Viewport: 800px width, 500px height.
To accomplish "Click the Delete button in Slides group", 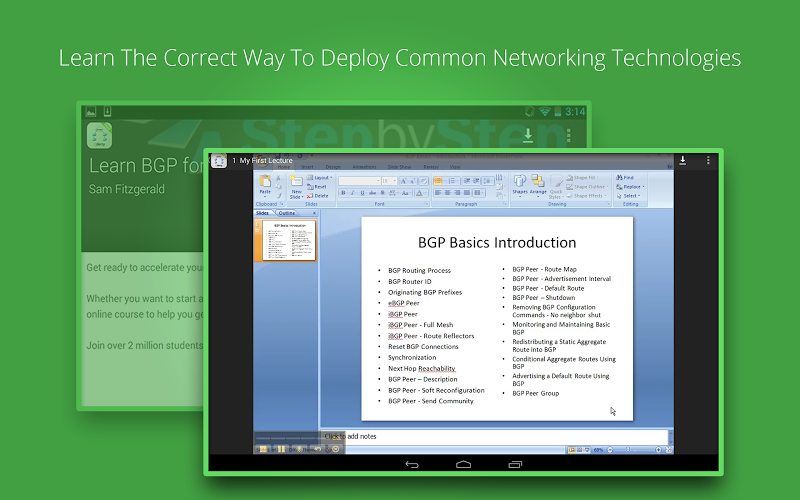I will pos(318,196).
